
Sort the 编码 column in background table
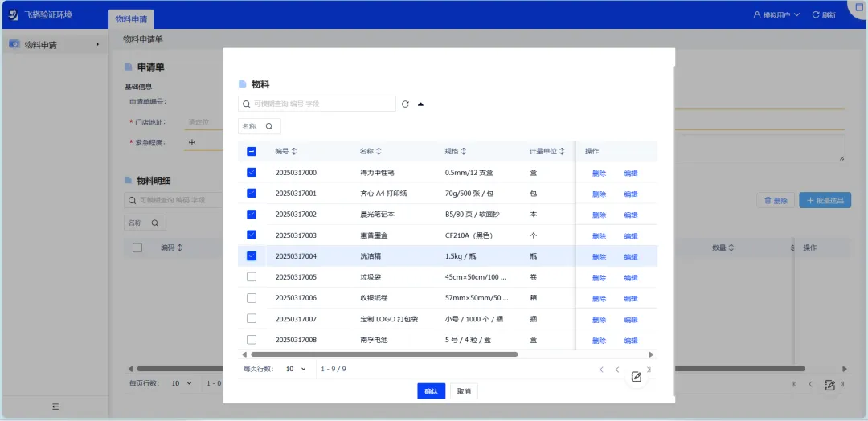click(x=180, y=247)
